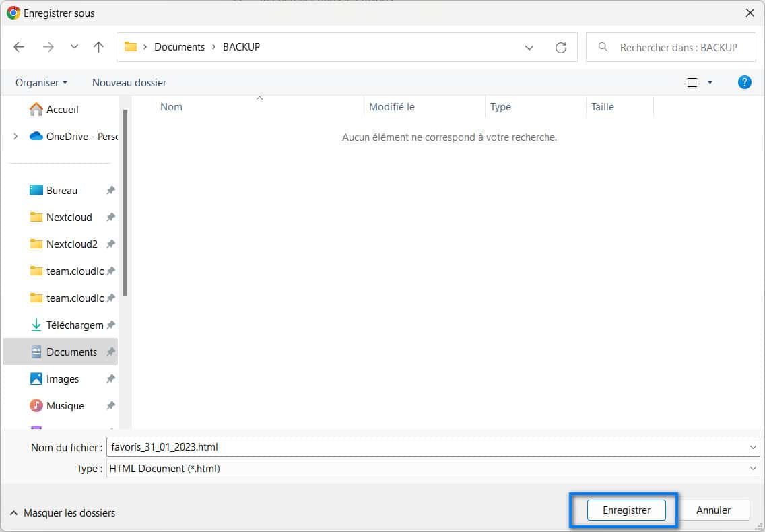Sort by the Modifié le column
The height and width of the screenshot is (532, 765).
[x=392, y=107]
